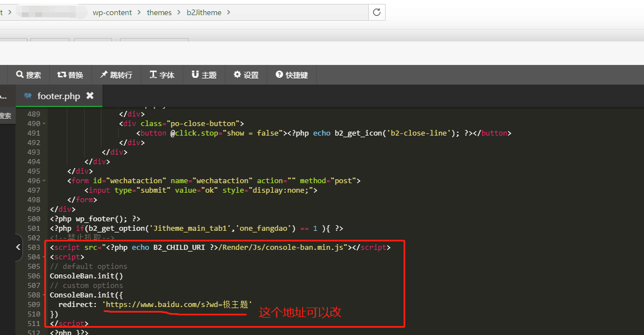This screenshot has height=335, width=644.
Task: Go to the themes breadcrumb
Action: 159,12
